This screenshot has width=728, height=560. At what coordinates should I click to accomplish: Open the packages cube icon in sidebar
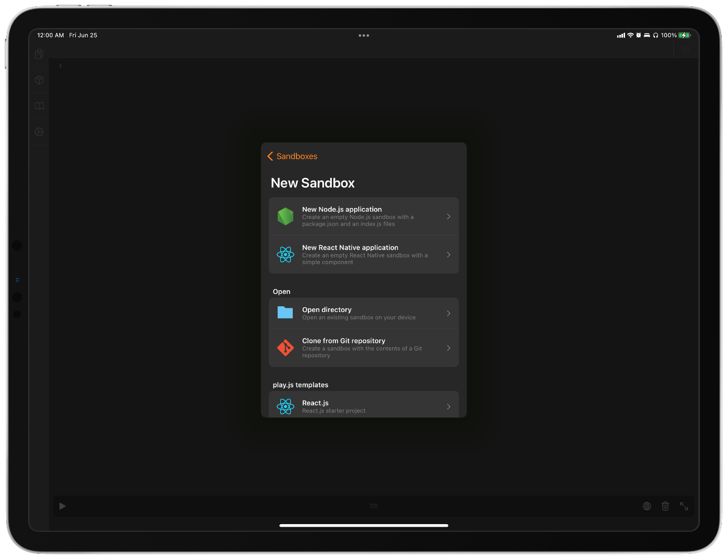click(39, 80)
